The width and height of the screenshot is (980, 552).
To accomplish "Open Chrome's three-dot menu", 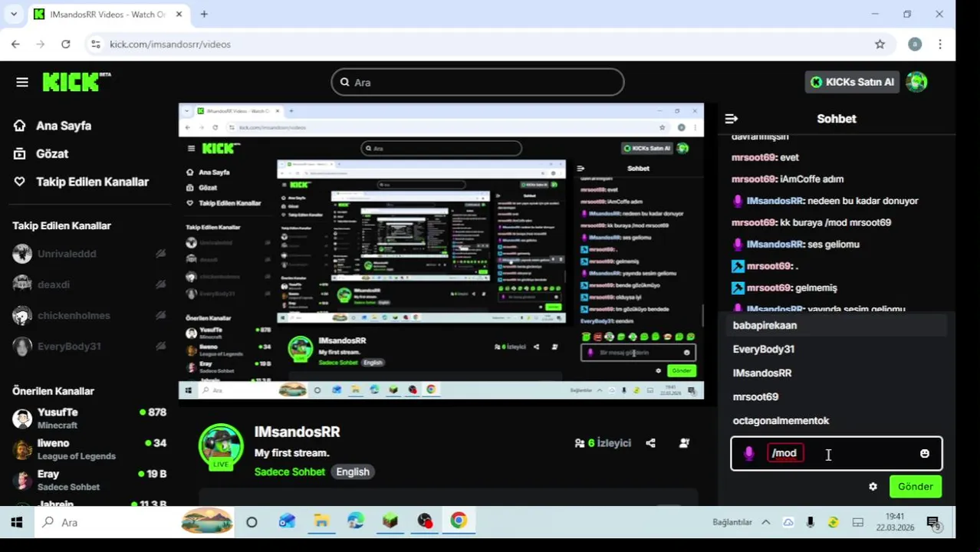I will [940, 44].
